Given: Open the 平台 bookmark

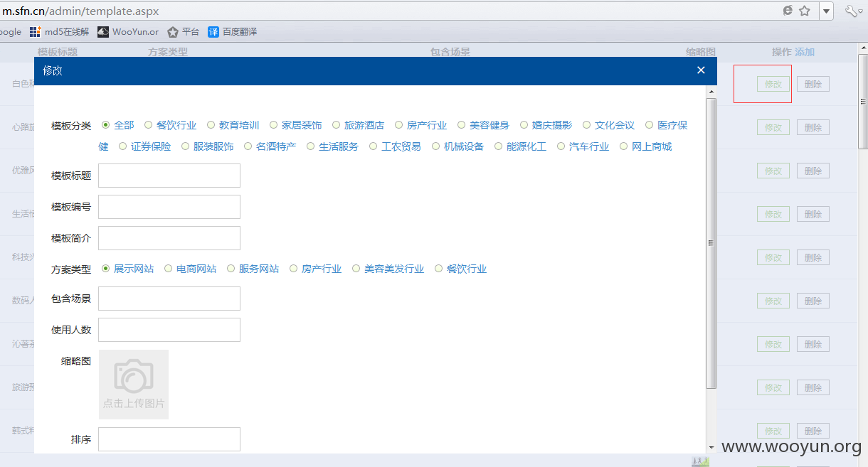Looking at the screenshot, I should pos(183,32).
